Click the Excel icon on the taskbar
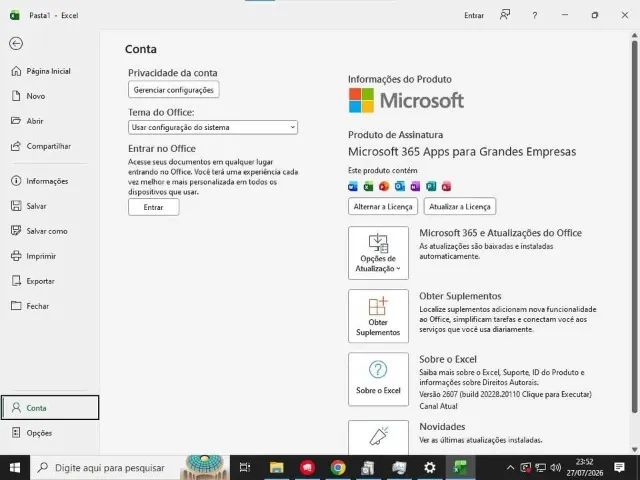Screen dimensions: 640x480 pos(460,468)
